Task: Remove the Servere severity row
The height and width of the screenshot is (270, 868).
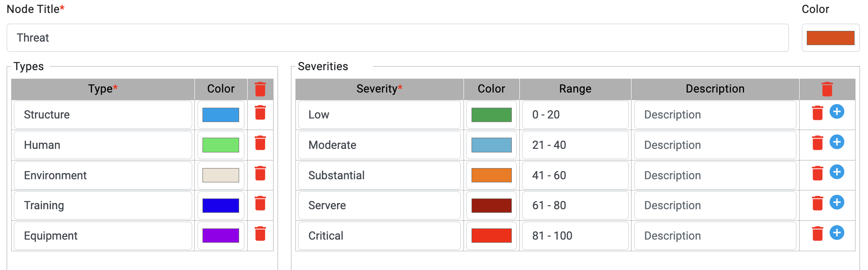Action: pos(817,203)
